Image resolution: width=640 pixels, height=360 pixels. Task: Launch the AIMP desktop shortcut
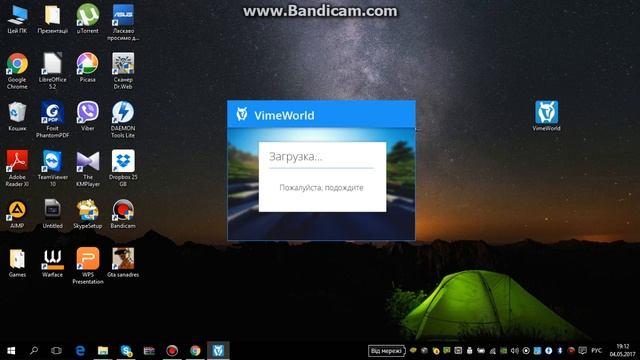[17, 214]
